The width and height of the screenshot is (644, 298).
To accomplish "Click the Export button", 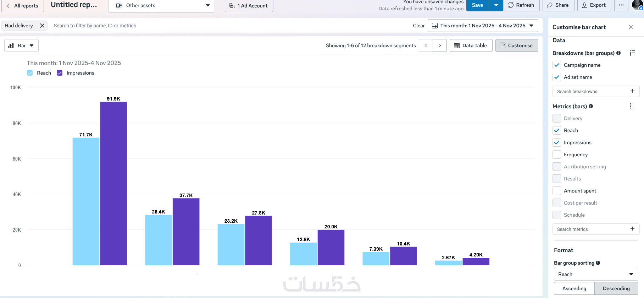I will [x=594, y=5].
